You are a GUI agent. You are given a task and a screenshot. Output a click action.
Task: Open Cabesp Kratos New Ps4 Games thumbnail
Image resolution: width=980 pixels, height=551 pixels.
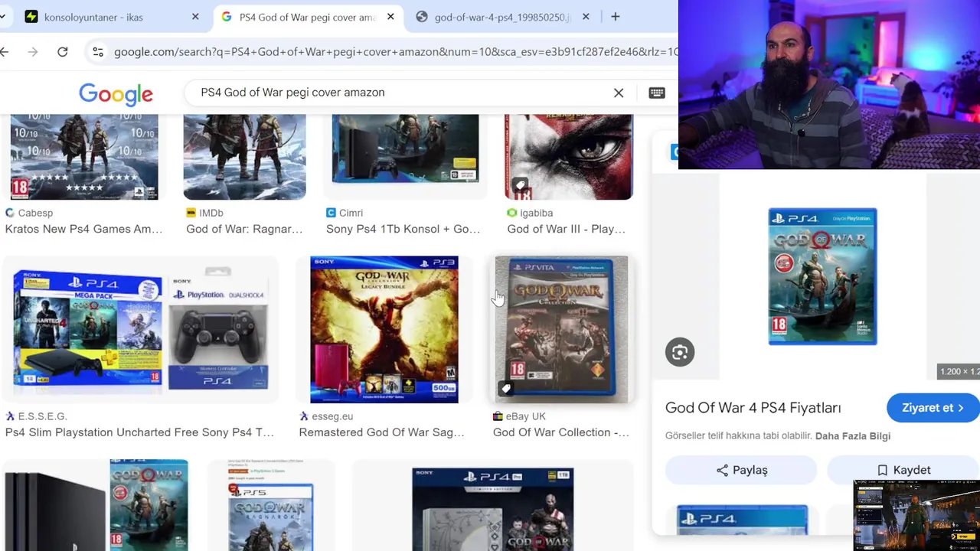pos(84,157)
